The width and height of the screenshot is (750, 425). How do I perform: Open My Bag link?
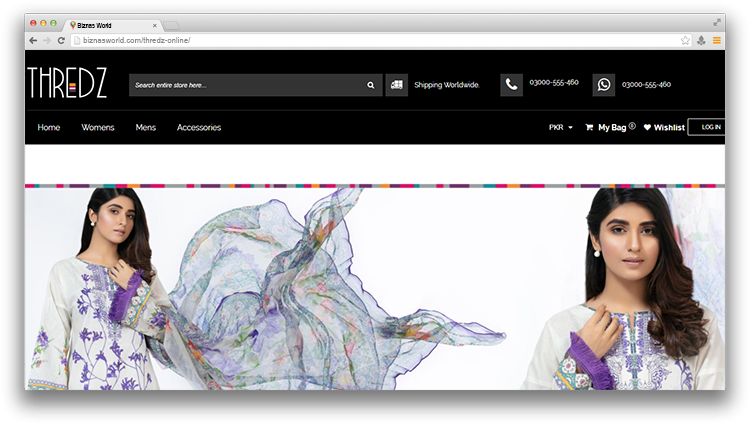tap(612, 127)
